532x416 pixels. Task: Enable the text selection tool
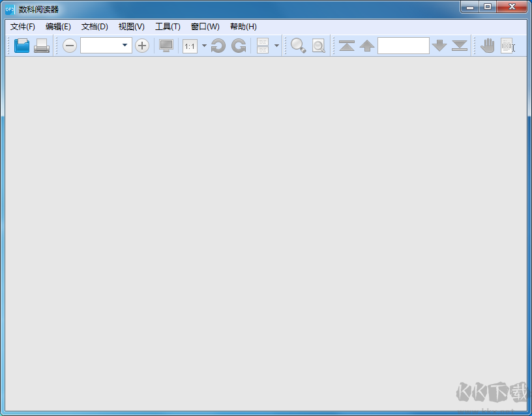(x=509, y=46)
